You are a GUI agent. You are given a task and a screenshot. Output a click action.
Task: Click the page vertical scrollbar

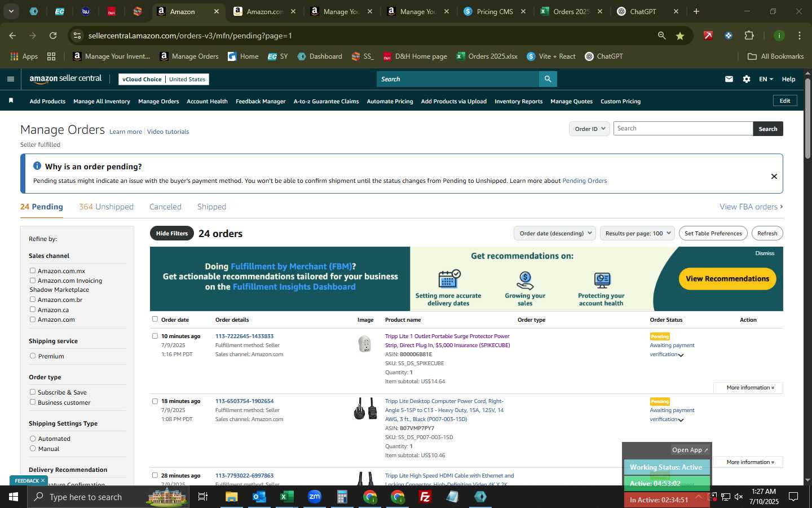[807, 119]
